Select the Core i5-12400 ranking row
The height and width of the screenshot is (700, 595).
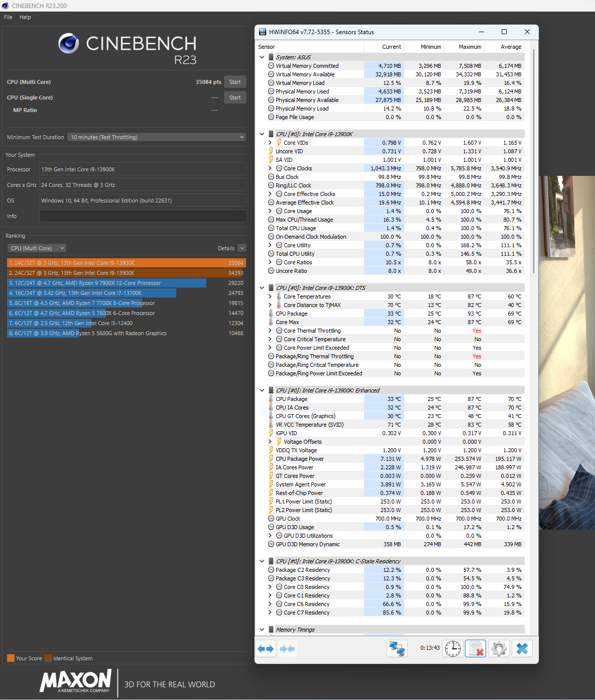click(x=127, y=323)
